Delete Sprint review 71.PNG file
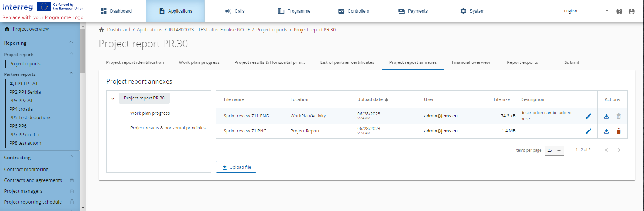 tap(618, 131)
